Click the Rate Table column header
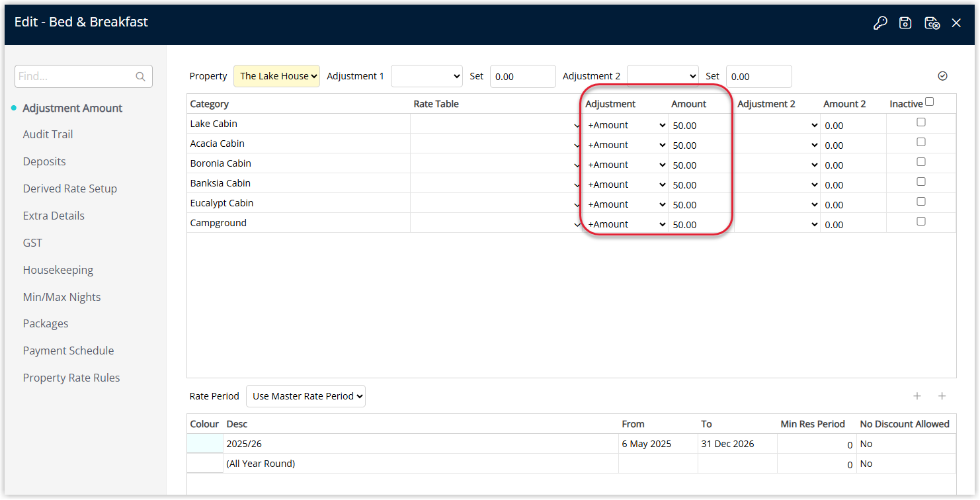The height and width of the screenshot is (500, 980). pos(436,104)
